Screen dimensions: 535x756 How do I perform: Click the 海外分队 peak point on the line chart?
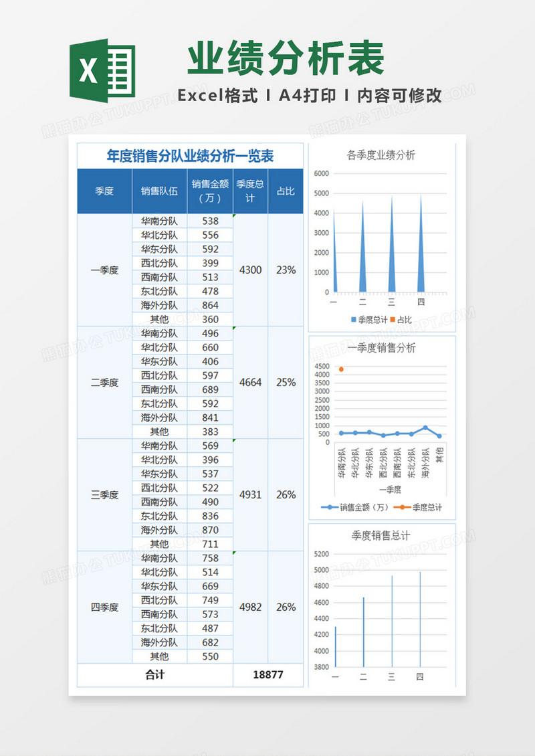pos(425,428)
